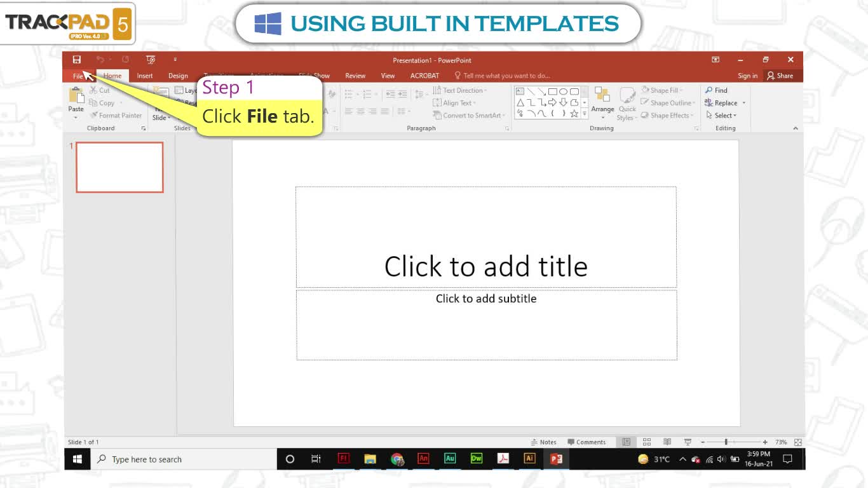
Task: Click the Arrange button
Action: click(602, 104)
